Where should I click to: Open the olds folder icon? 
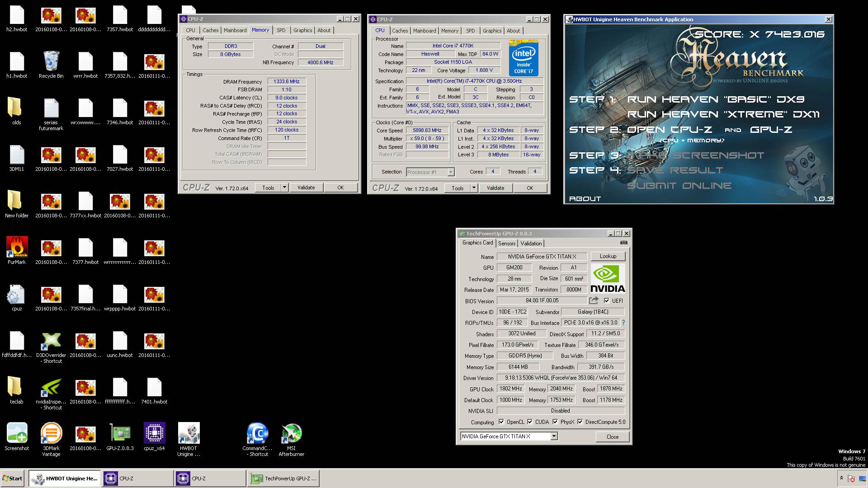click(x=17, y=111)
